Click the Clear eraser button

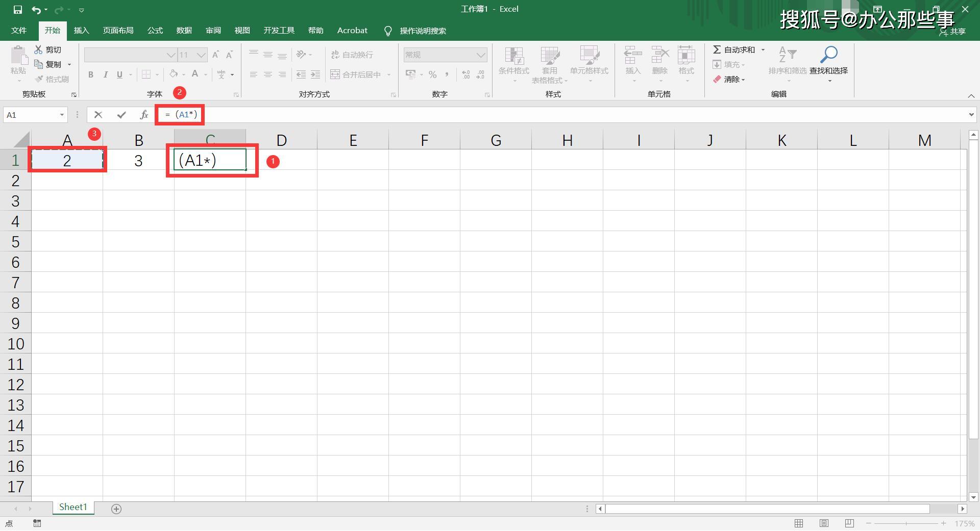click(x=728, y=79)
